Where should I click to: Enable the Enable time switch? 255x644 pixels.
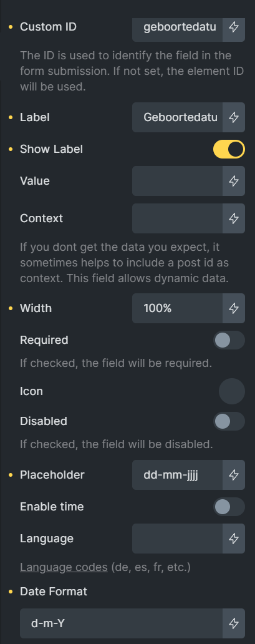(229, 507)
